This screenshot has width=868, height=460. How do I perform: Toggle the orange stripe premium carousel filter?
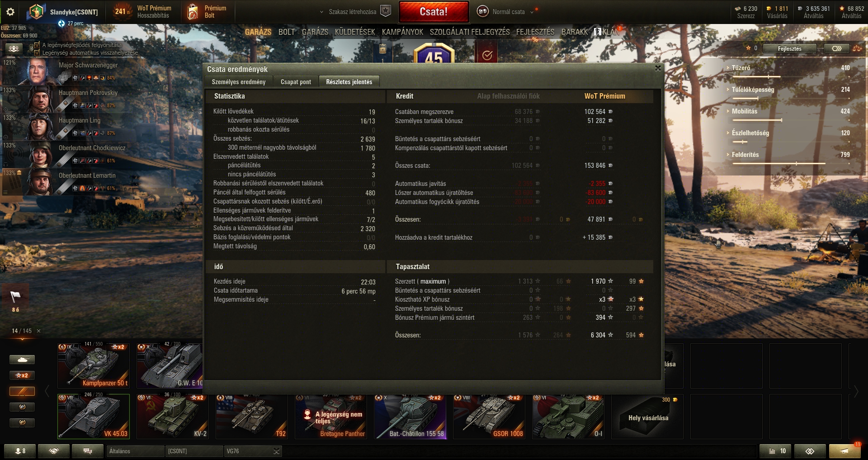[x=22, y=391]
